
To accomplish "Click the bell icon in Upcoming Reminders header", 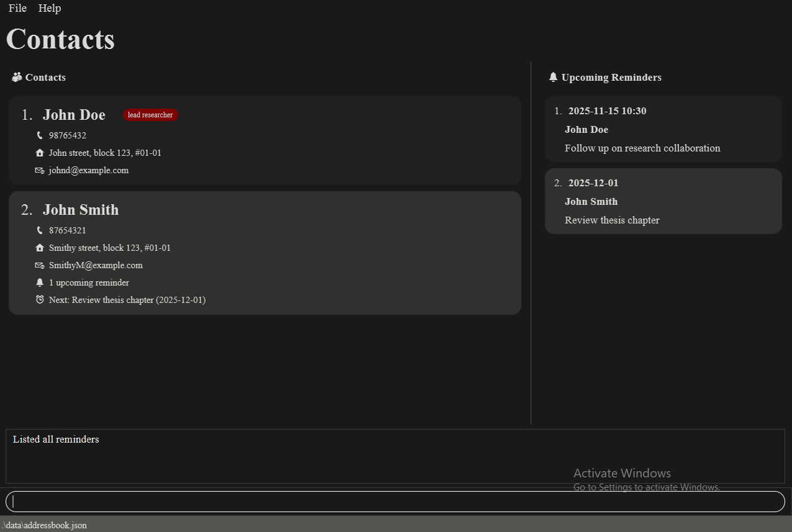I will point(553,78).
